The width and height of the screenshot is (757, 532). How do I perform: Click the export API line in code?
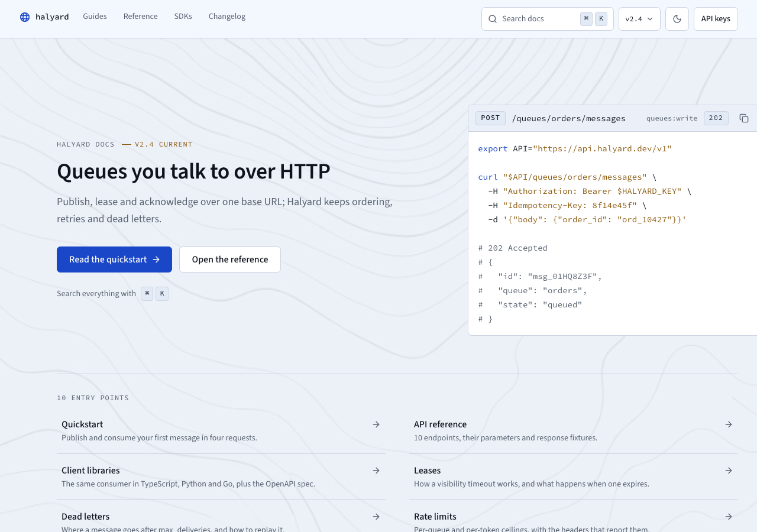[575, 148]
